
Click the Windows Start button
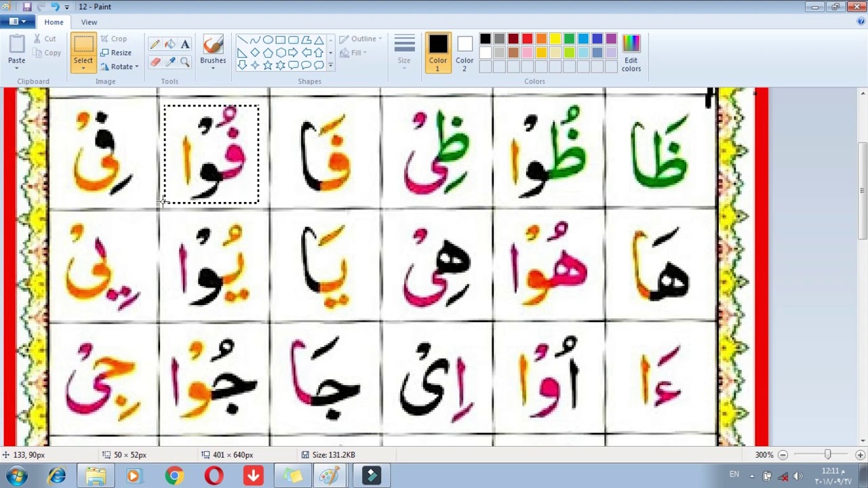pyautogui.click(x=16, y=476)
